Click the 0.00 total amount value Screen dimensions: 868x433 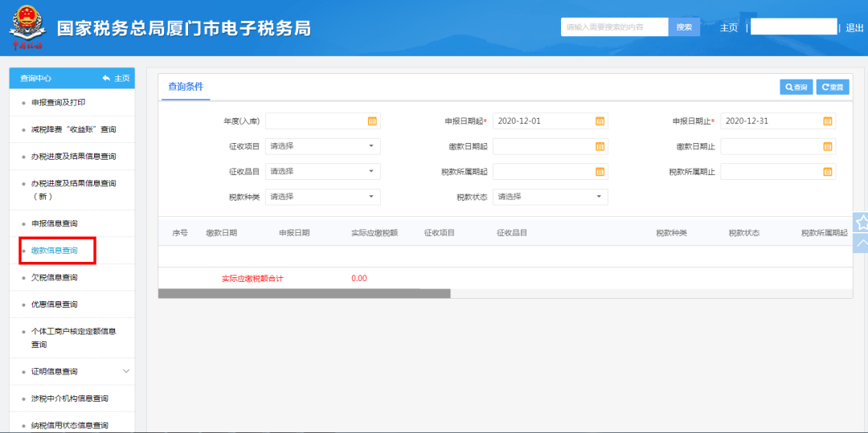[x=358, y=278]
